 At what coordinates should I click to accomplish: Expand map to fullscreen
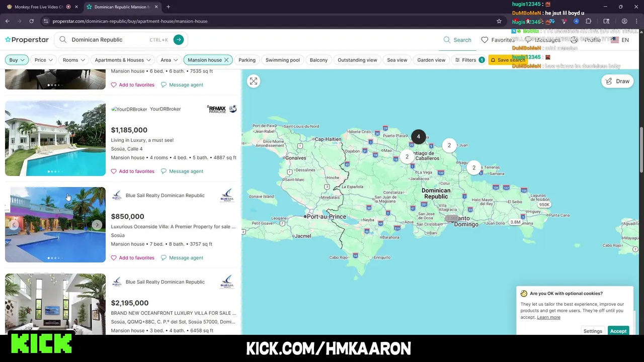[254, 81]
